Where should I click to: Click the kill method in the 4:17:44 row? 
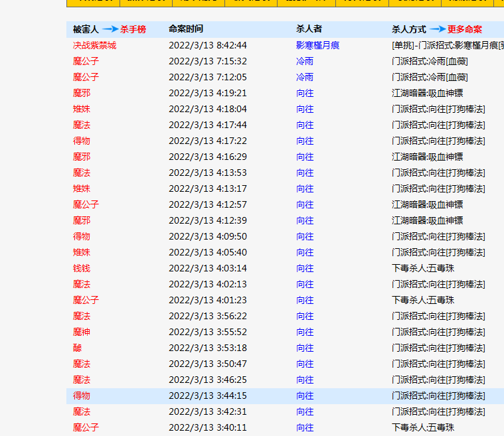pos(438,125)
